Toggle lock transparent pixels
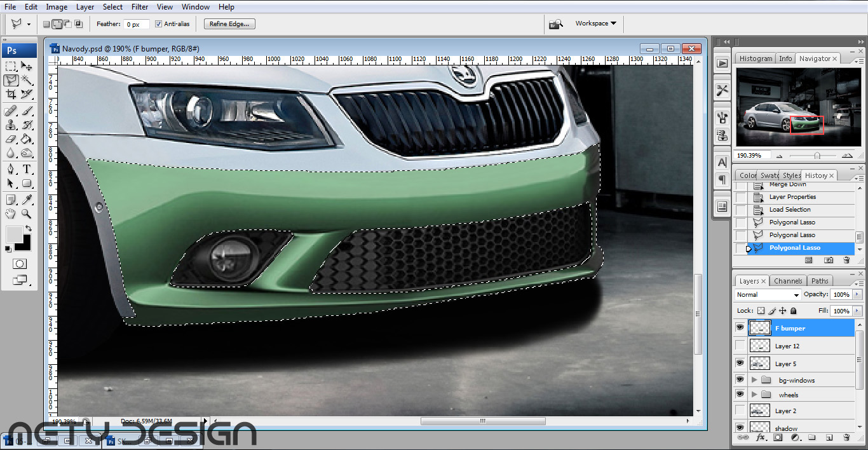This screenshot has width=868, height=450. 761,311
